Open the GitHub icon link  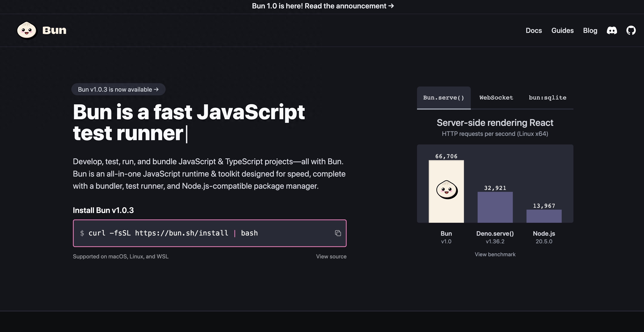[631, 31]
